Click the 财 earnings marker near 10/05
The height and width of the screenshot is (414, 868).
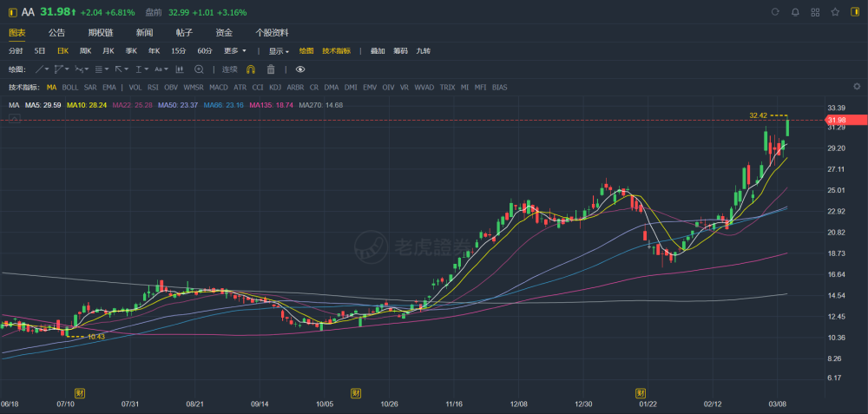[356, 393]
